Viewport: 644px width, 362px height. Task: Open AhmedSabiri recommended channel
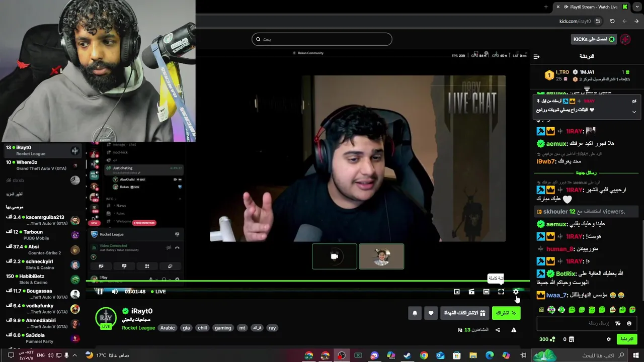(x=43, y=323)
